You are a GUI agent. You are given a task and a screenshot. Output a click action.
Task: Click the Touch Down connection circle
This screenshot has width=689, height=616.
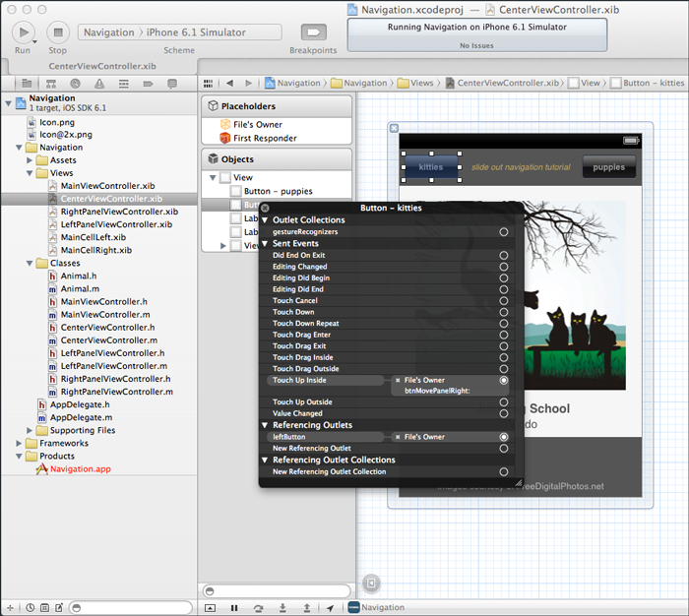click(x=504, y=312)
